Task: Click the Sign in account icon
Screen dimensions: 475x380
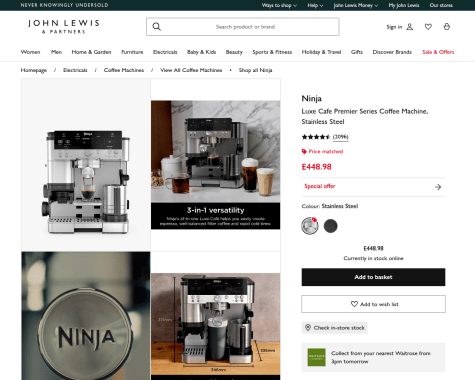Action: 410,27
